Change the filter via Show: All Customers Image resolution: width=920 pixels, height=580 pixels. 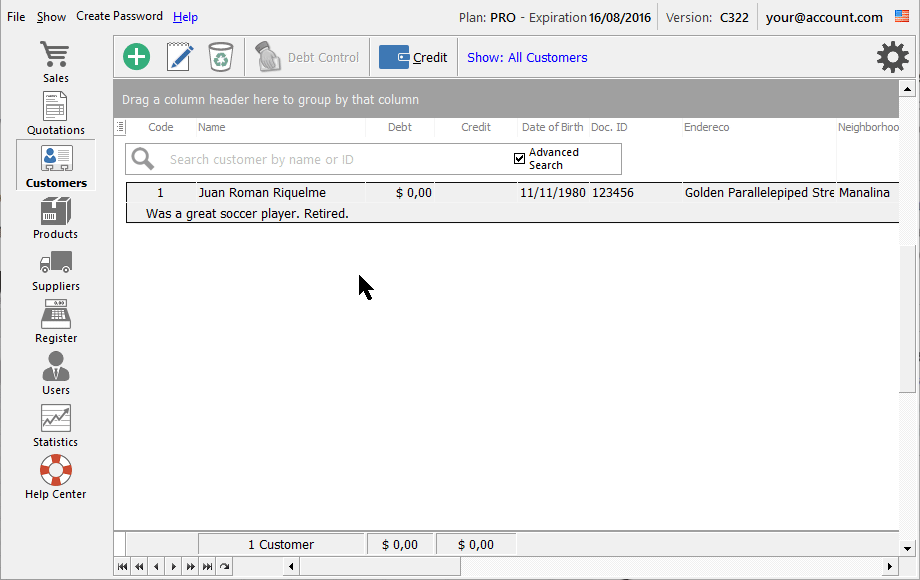[x=527, y=57]
